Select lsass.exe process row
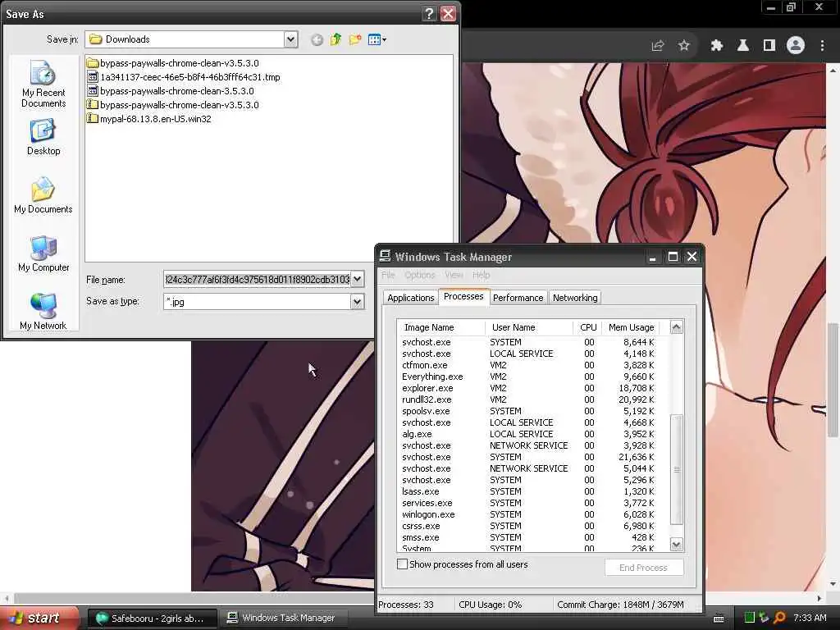 [527, 492]
